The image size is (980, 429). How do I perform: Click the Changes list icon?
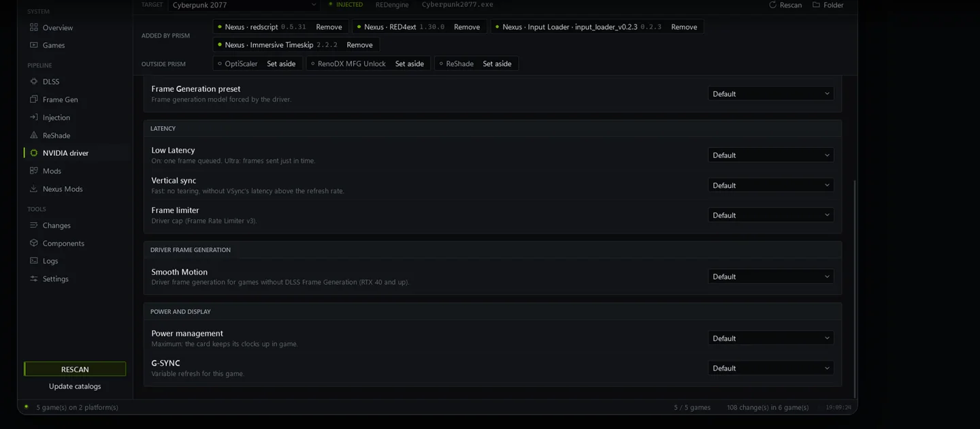click(x=34, y=225)
